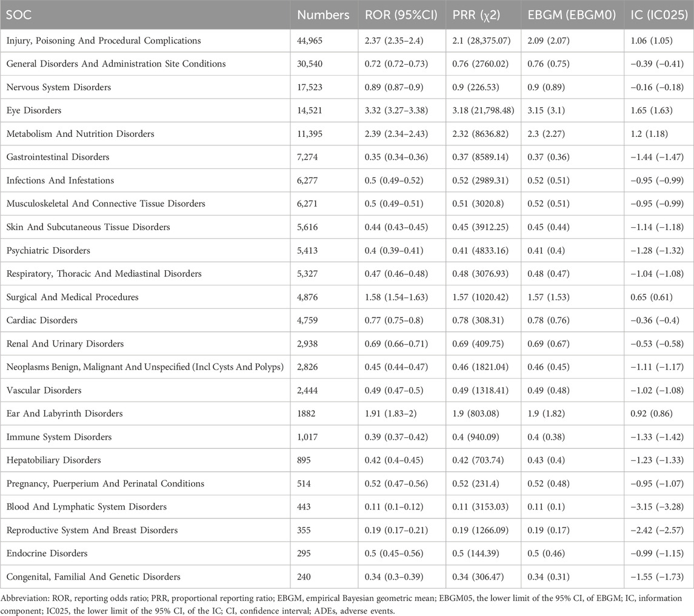Select Respiratory, Thoracic And Mediastinal Disorders
The width and height of the screenshot is (694, 616).
coord(104,274)
